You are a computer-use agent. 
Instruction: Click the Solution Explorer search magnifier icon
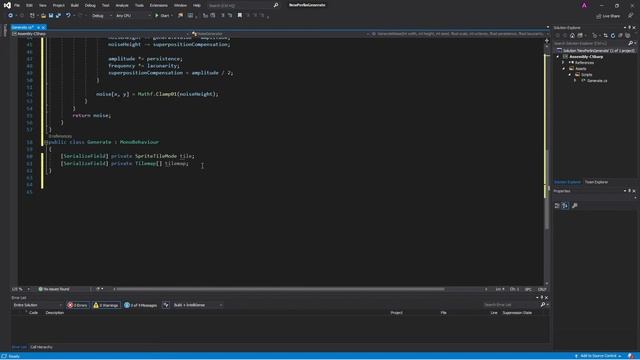click(x=631, y=43)
